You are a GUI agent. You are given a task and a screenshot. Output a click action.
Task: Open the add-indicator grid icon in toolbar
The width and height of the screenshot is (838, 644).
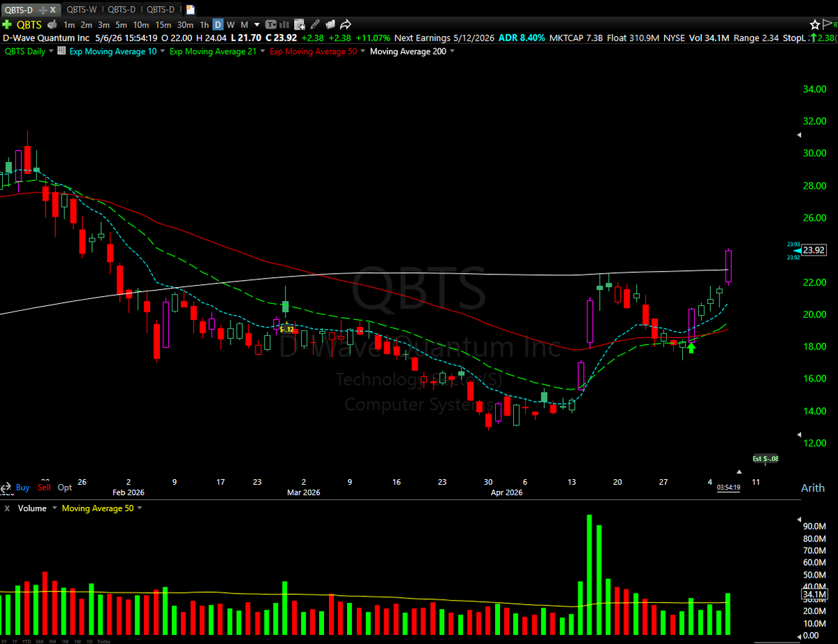[300, 25]
